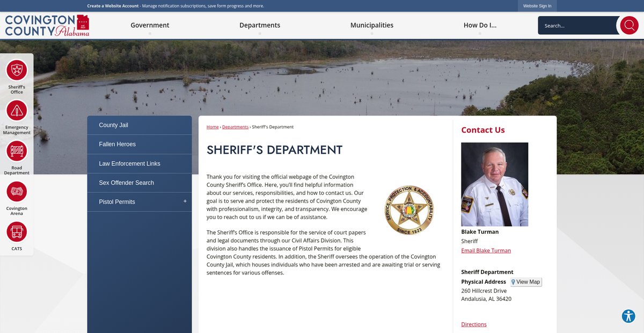Click Blake Turman's portrait photo

click(x=495, y=184)
